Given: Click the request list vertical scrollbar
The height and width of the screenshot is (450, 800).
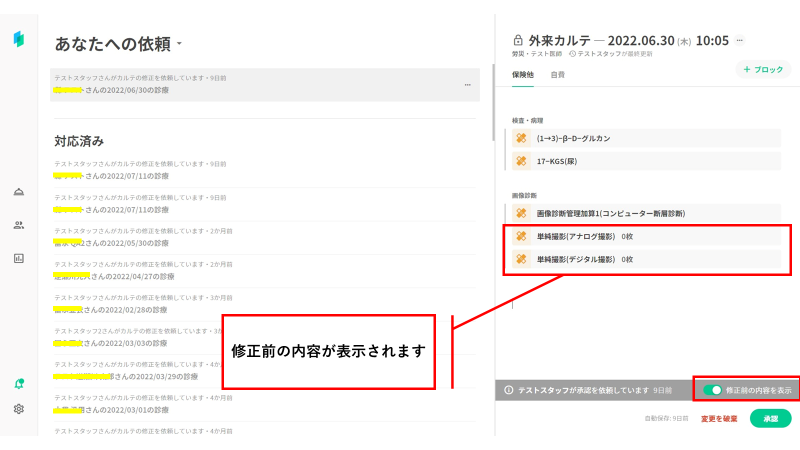Looking at the screenshot, I should (x=493, y=102).
